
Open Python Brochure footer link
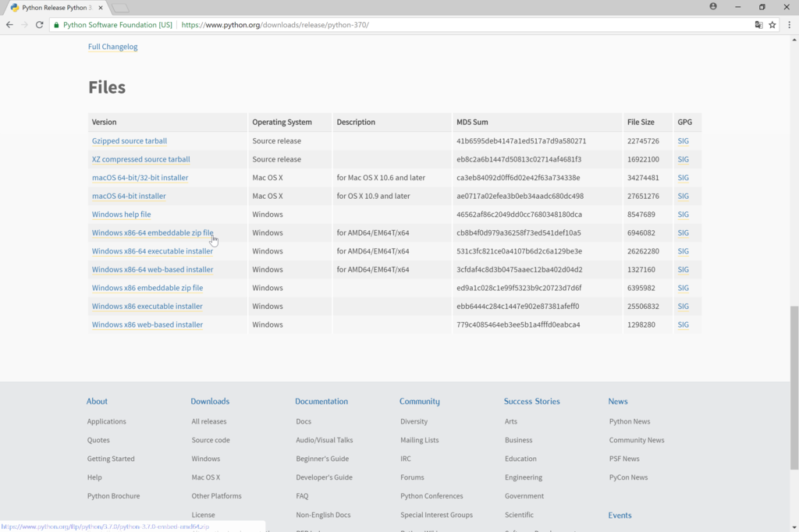tap(113, 496)
